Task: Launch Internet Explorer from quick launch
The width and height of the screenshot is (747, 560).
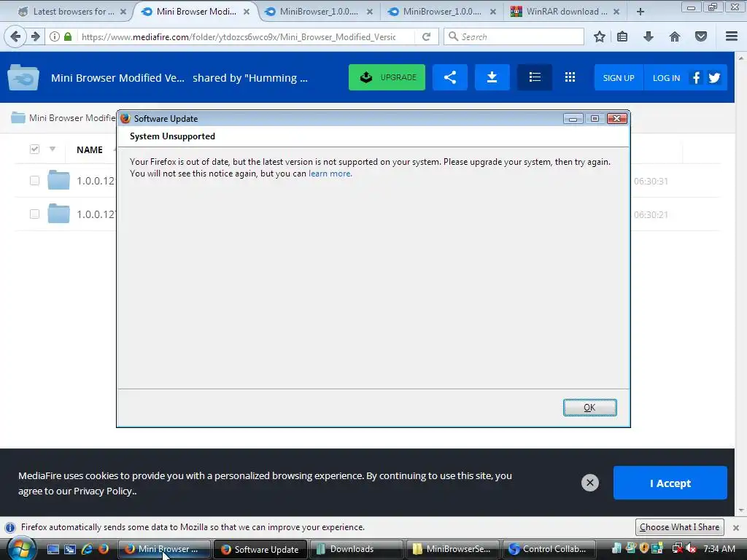Action: pos(87,549)
